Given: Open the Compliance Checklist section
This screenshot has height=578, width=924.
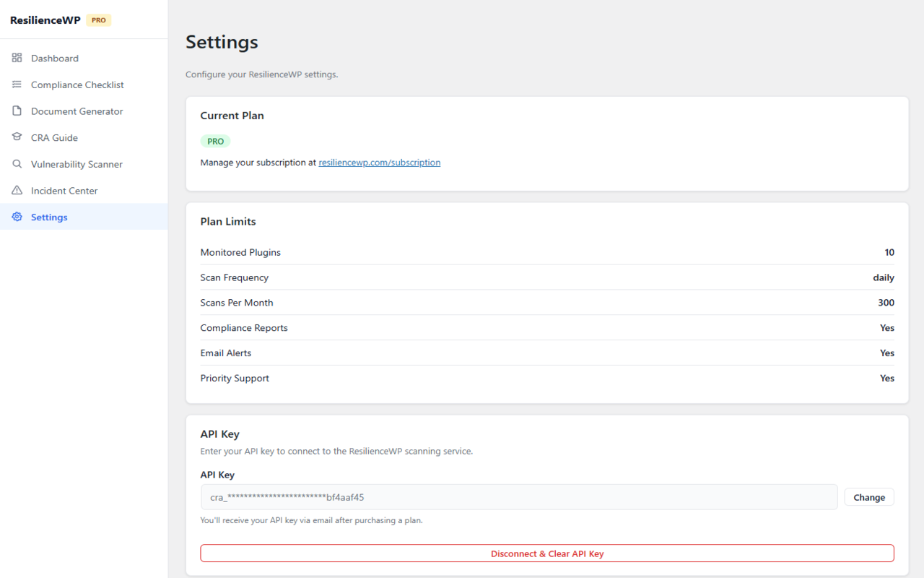Looking at the screenshot, I should click(79, 84).
